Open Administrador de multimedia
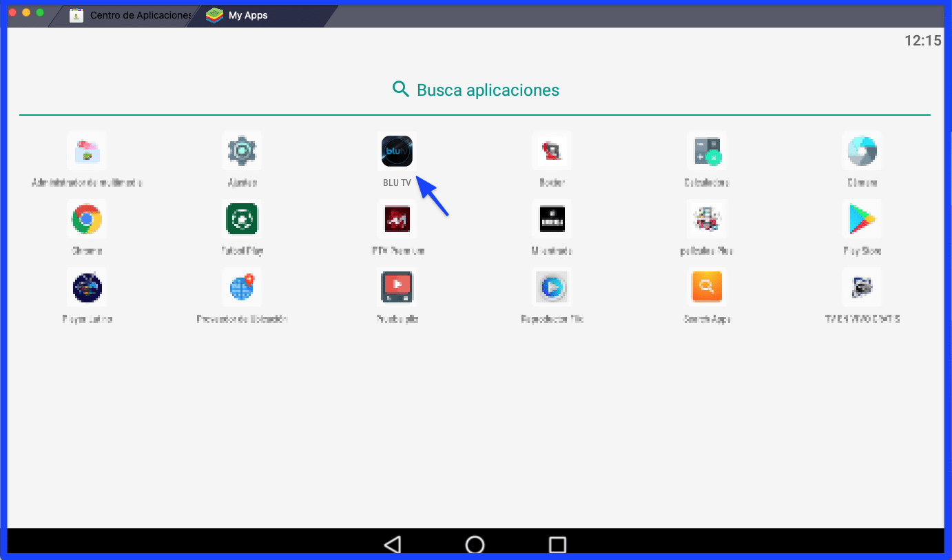Viewport: 952px width, 560px height. [87, 151]
